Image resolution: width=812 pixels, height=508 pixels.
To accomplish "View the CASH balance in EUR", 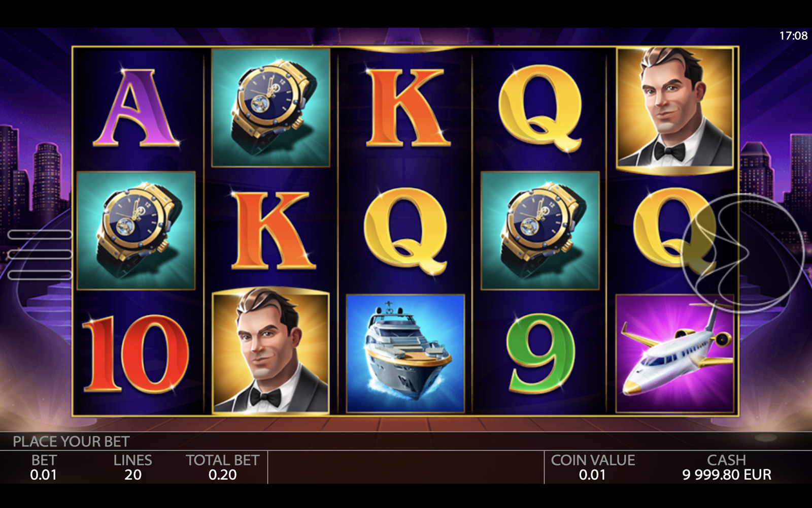I will coord(727,467).
